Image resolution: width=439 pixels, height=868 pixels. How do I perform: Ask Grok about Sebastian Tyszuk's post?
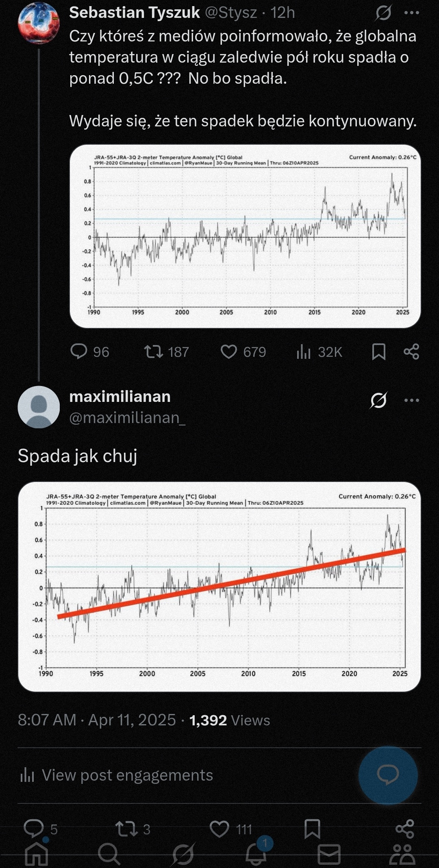tap(383, 13)
